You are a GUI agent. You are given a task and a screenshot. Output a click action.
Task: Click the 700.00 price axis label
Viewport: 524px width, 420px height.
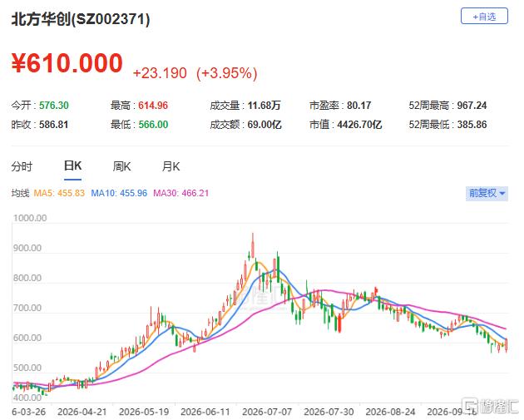pos(27,308)
